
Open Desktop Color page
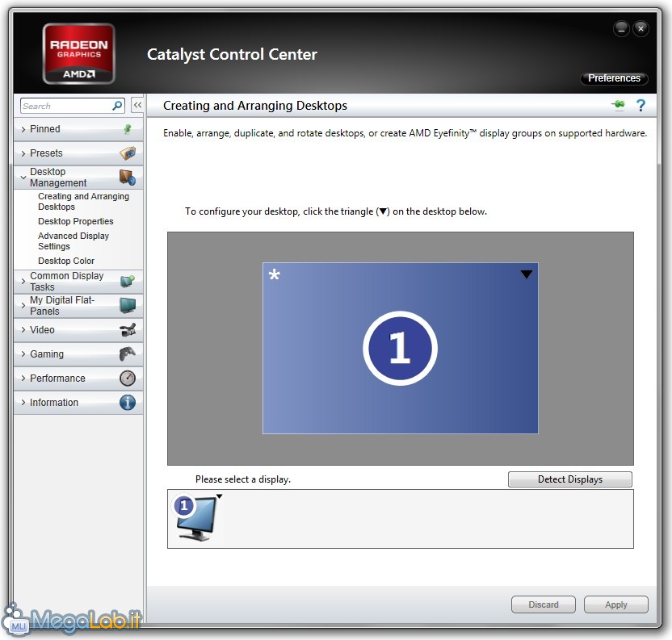pyautogui.click(x=66, y=261)
